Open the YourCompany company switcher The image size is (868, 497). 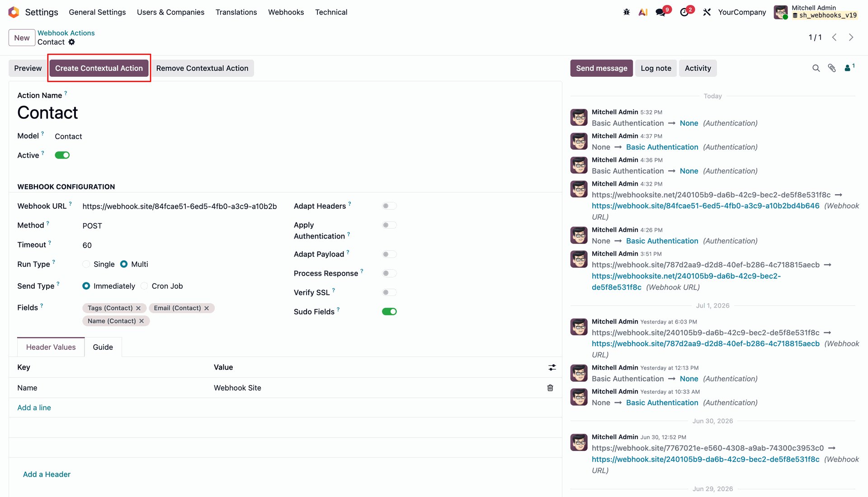[x=742, y=12]
